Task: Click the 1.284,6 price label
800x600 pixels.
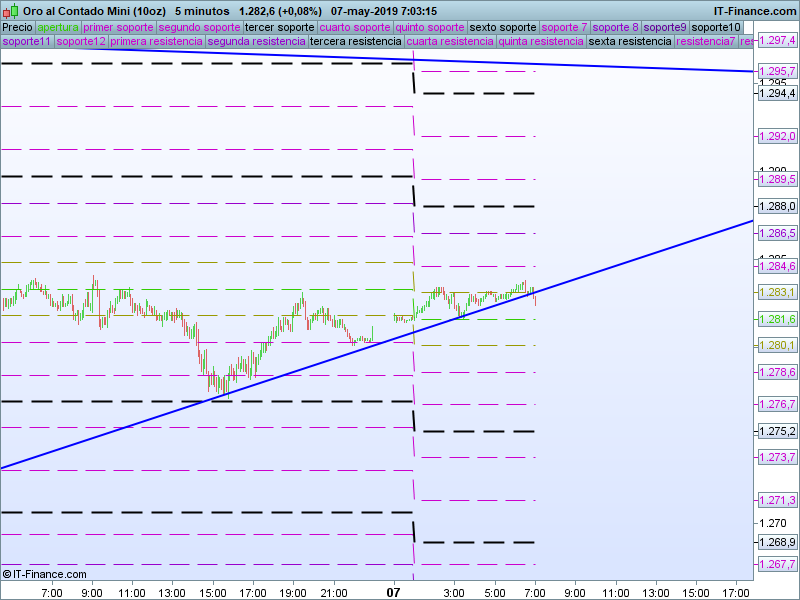Action: 777,266
